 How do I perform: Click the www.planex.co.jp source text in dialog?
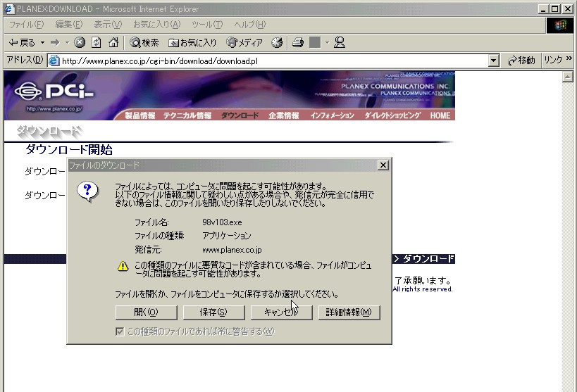tap(232, 250)
